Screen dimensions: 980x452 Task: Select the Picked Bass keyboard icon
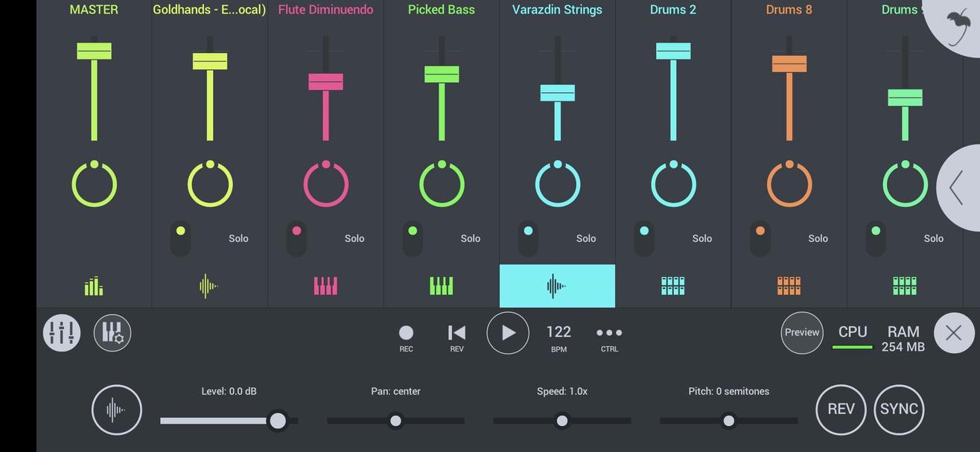tap(442, 286)
